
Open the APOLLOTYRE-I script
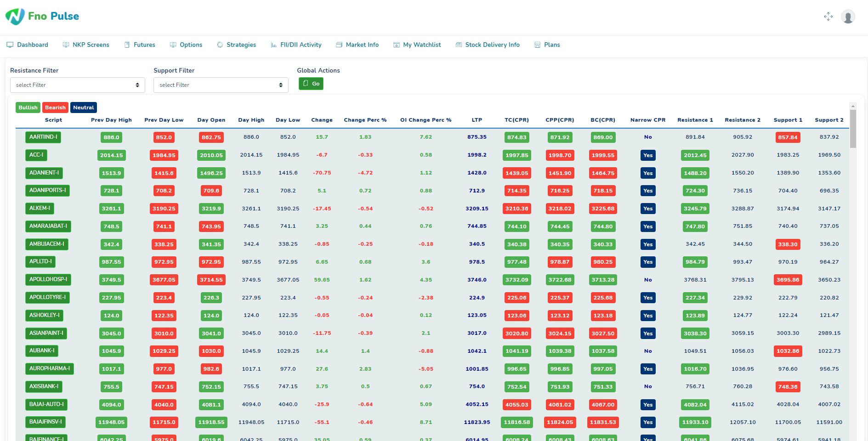pyautogui.click(x=47, y=297)
